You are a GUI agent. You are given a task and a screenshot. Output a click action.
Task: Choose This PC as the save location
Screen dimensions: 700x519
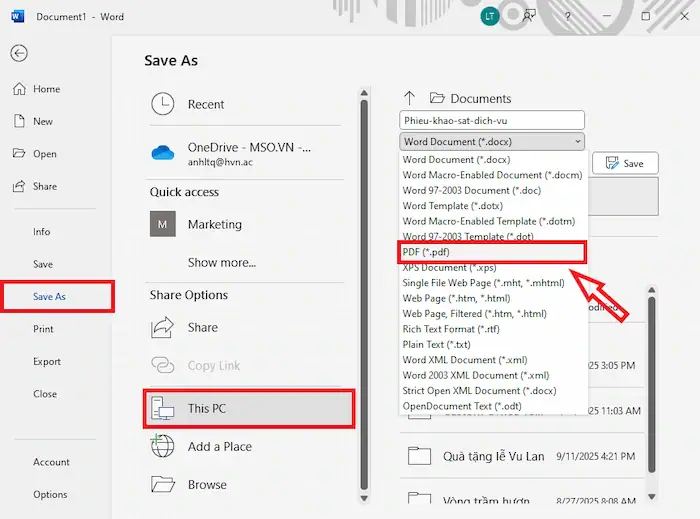pyautogui.click(x=248, y=408)
